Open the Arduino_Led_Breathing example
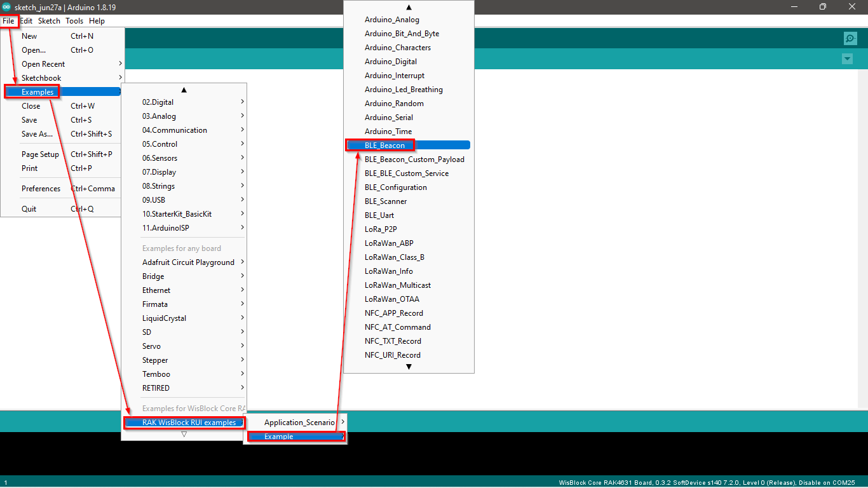 [409, 90]
